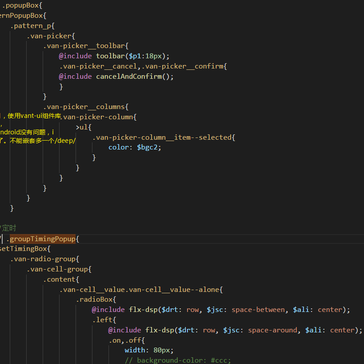364x364 pixels.
Task: Click the partially visible etTimingBox{ line
Action: click(x=25, y=249)
